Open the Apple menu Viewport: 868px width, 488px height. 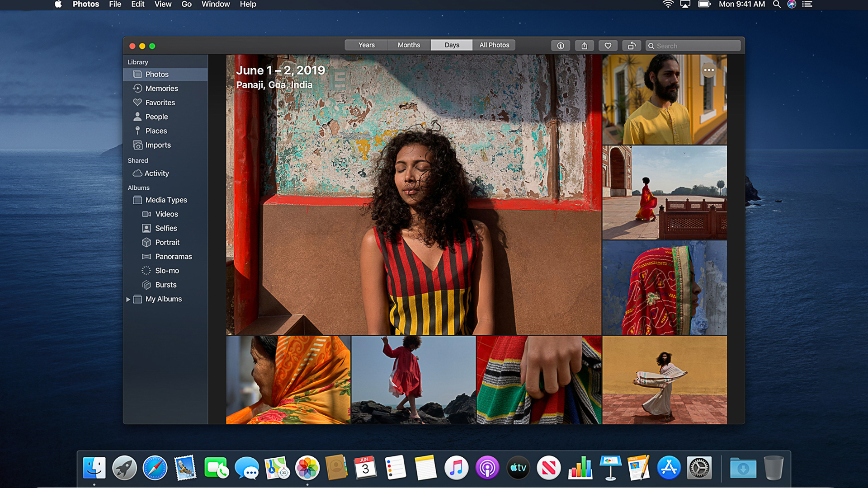(58, 4)
